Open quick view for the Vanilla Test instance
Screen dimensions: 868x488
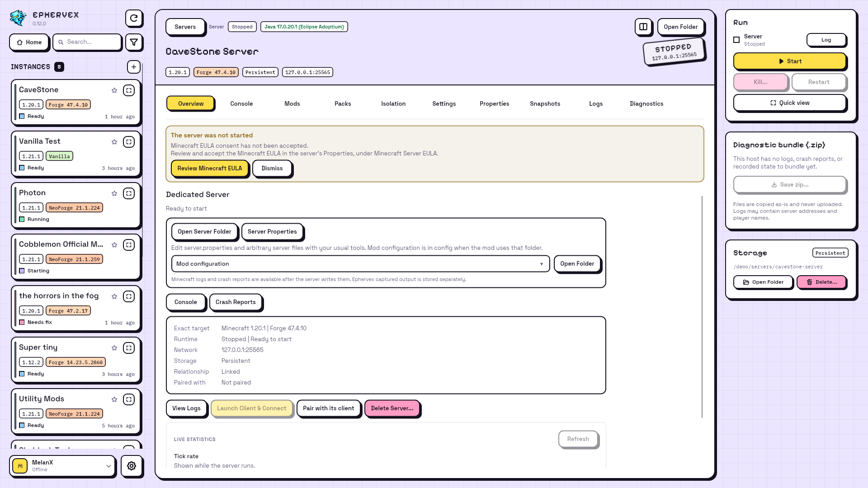click(129, 142)
